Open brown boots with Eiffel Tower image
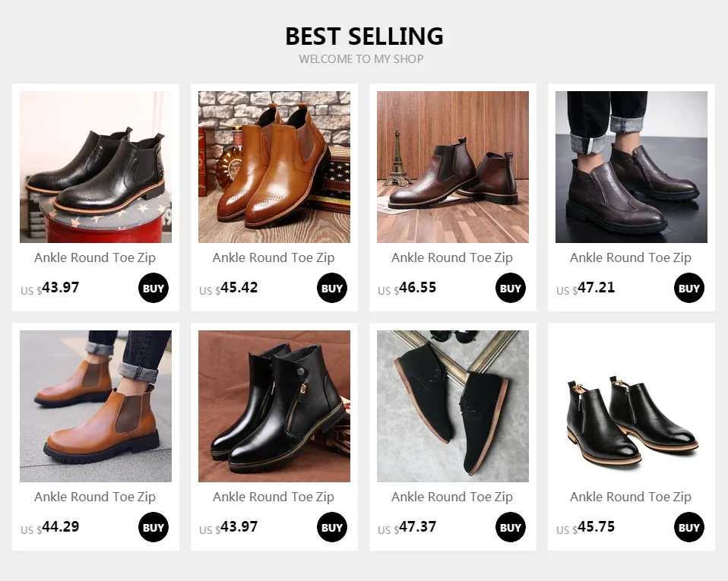 click(x=453, y=167)
